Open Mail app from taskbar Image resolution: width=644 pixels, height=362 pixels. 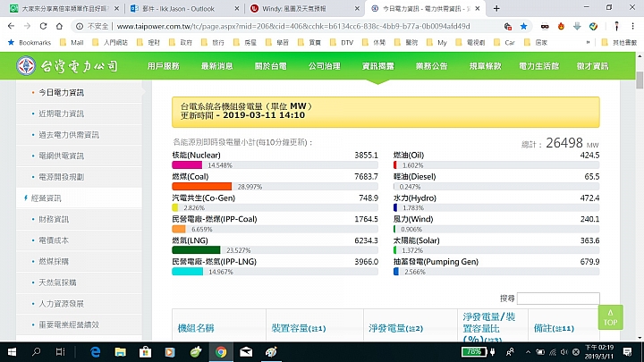[246, 352]
